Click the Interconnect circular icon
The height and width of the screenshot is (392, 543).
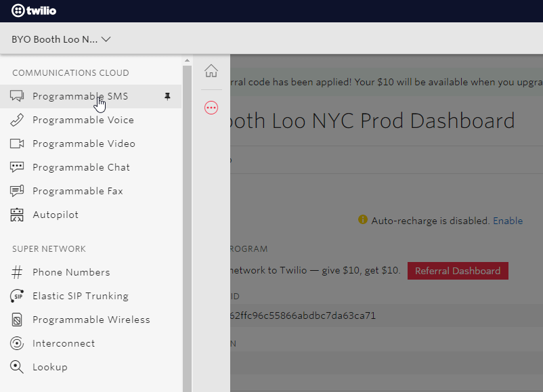(x=17, y=343)
